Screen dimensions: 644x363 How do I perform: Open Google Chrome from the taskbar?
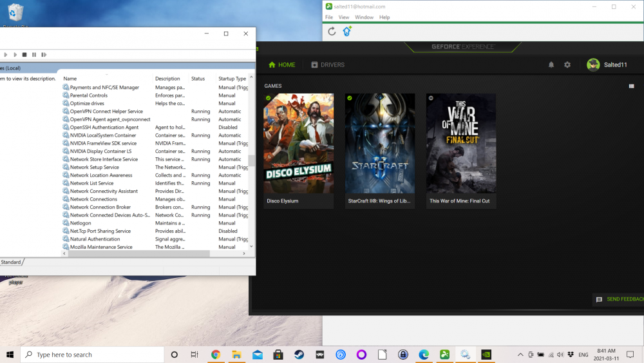216,355
